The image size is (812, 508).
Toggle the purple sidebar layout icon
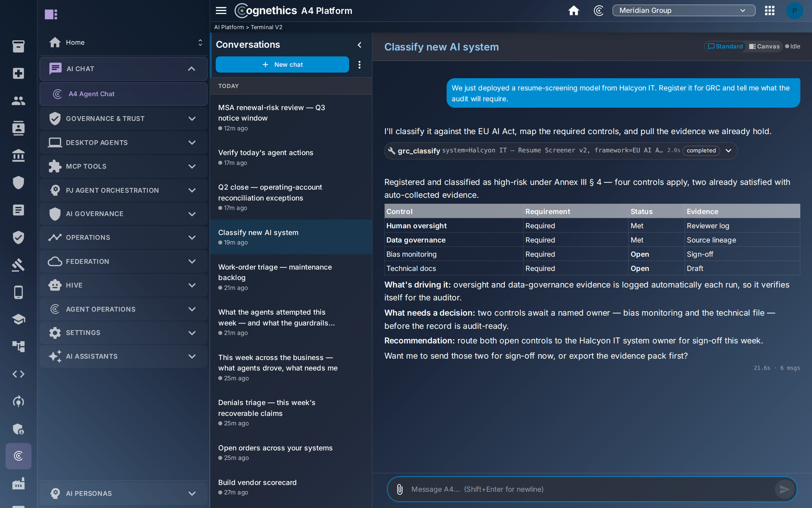[51, 14]
